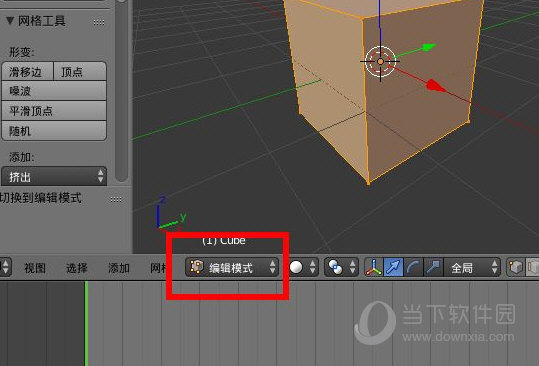The image size is (539, 366).
Task: Open the pivot point dropdown
Action: pyautogui.click(x=341, y=267)
